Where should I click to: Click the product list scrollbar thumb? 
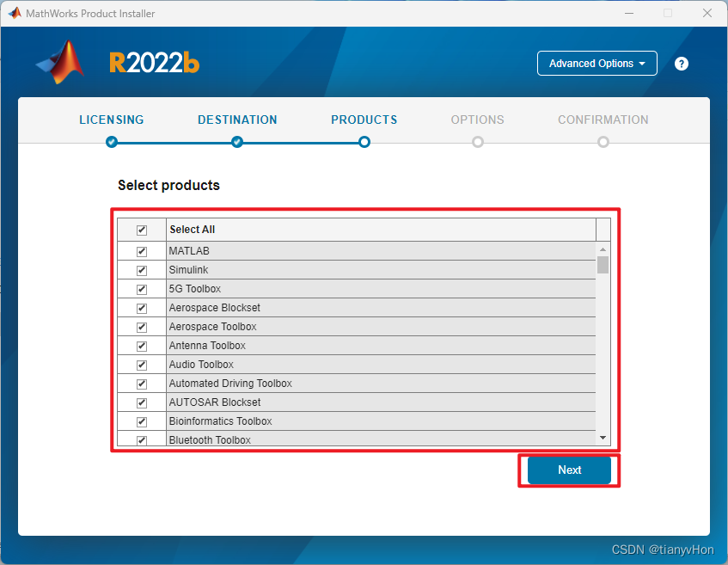click(x=603, y=265)
